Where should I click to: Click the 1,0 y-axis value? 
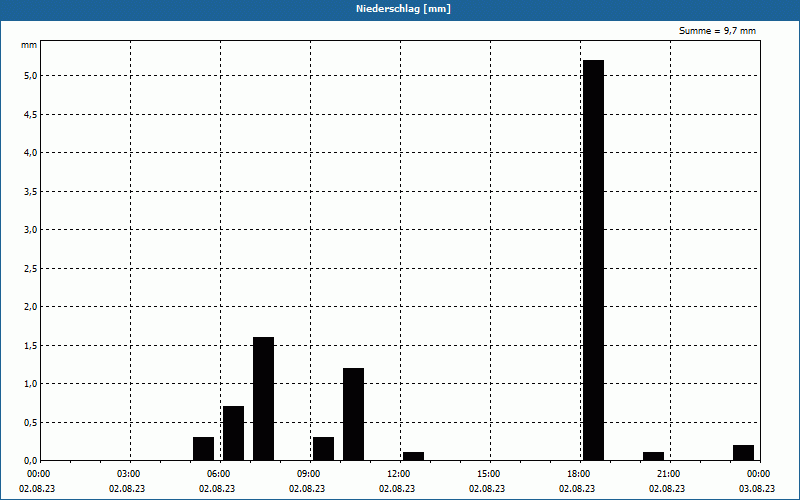pyautogui.click(x=30, y=384)
